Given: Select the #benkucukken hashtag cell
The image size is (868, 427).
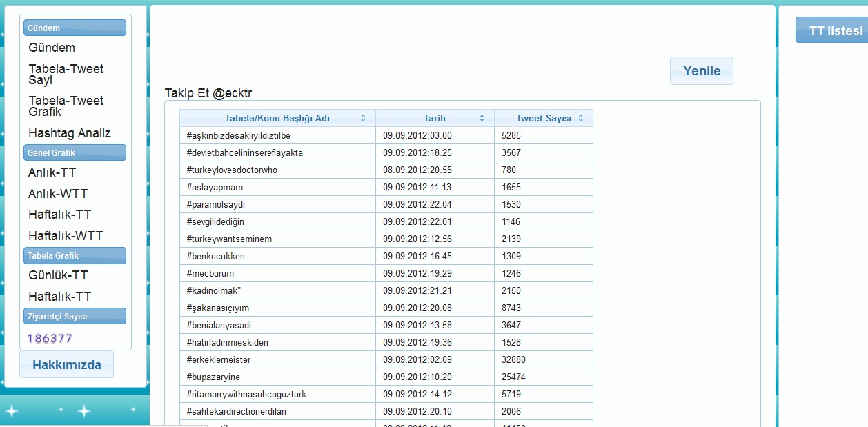Looking at the screenshot, I should click(x=277, y=256).
